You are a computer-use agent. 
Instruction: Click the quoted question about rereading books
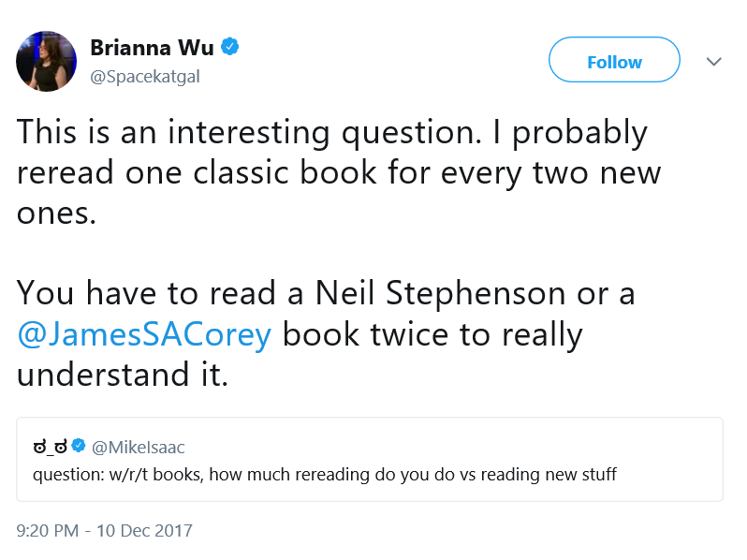(x=325, y=475)
